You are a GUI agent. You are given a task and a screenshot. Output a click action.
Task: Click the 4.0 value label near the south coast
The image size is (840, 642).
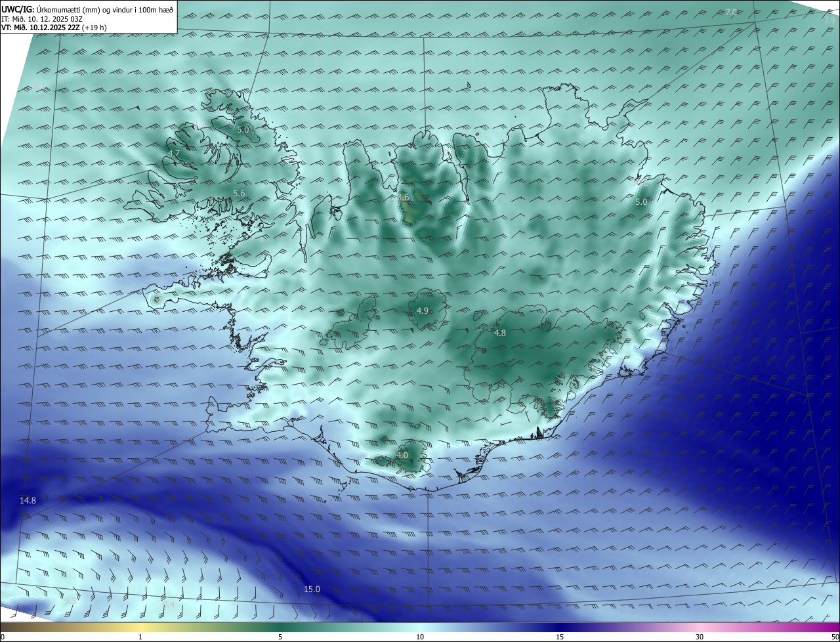click(x=402, y=455)
